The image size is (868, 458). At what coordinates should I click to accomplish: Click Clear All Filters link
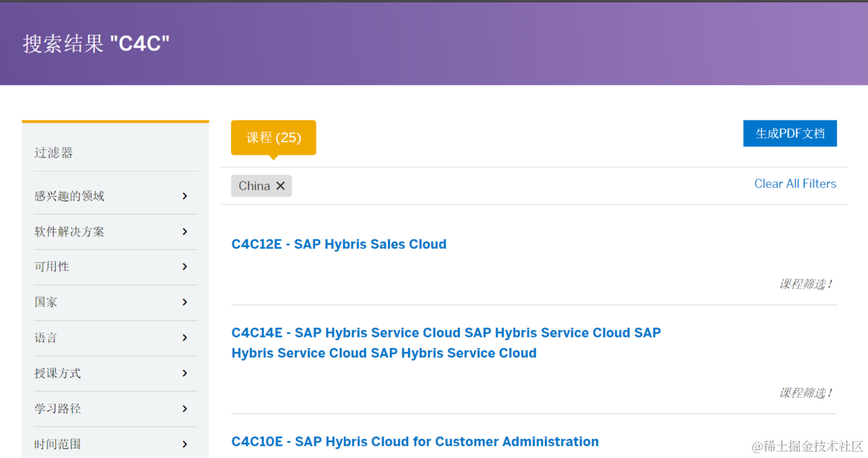794,183
